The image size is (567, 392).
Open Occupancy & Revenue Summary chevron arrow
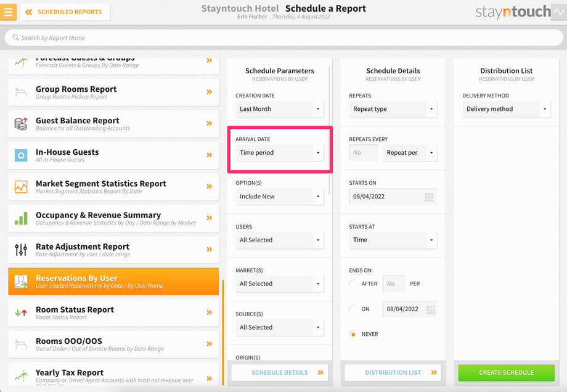[x=209, y=218]
